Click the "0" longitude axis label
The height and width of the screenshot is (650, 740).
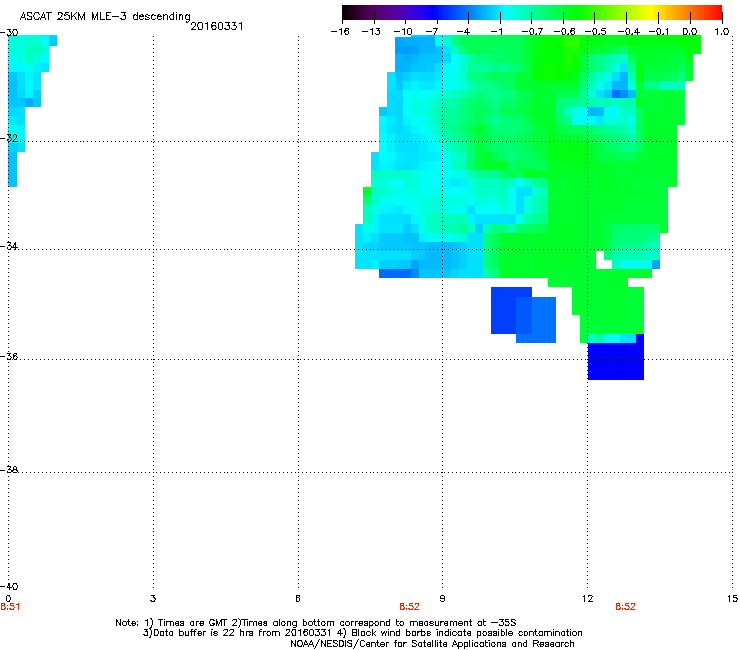point(8,599)
